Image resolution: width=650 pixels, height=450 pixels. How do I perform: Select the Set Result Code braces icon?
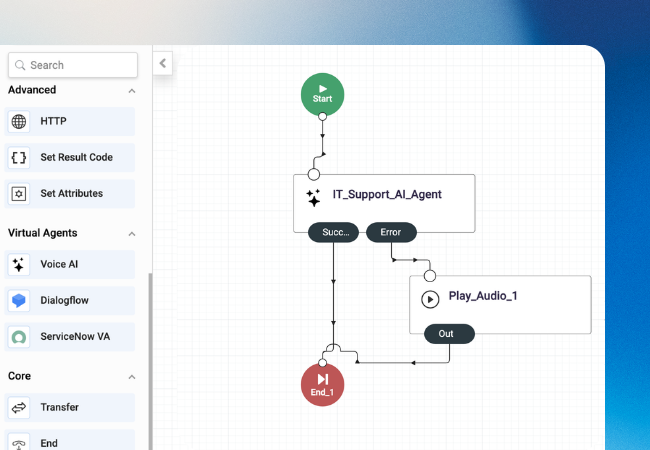click(x=19, y=157)
